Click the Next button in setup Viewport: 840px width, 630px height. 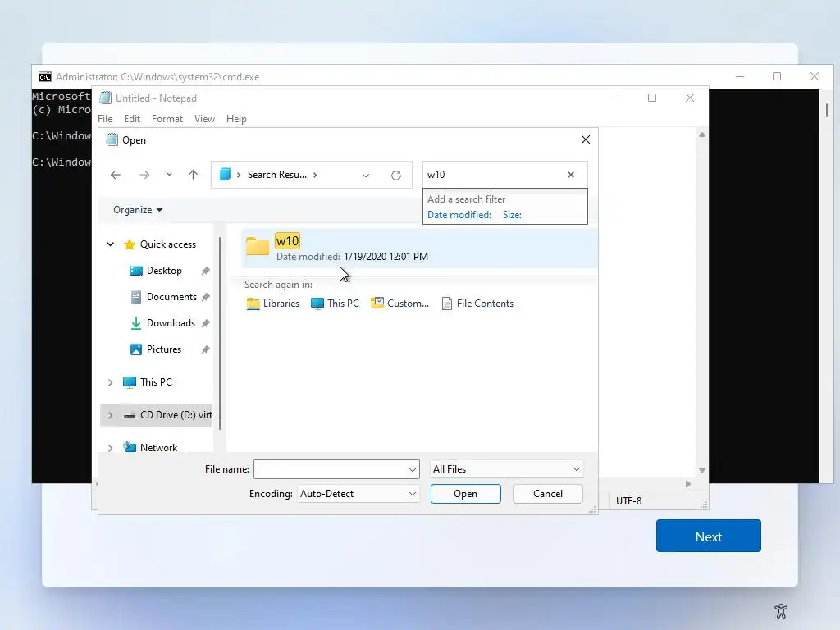(x=708, y=536)
